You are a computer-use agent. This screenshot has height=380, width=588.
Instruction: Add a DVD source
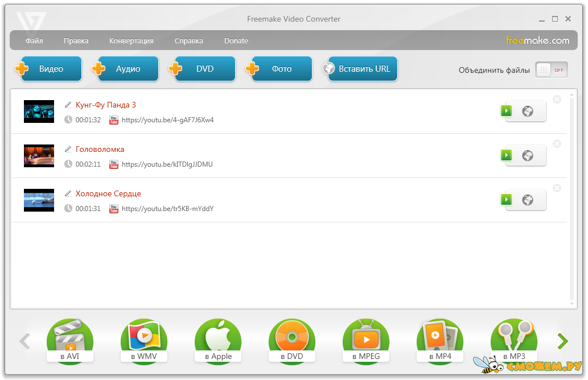tap(203, 69)
